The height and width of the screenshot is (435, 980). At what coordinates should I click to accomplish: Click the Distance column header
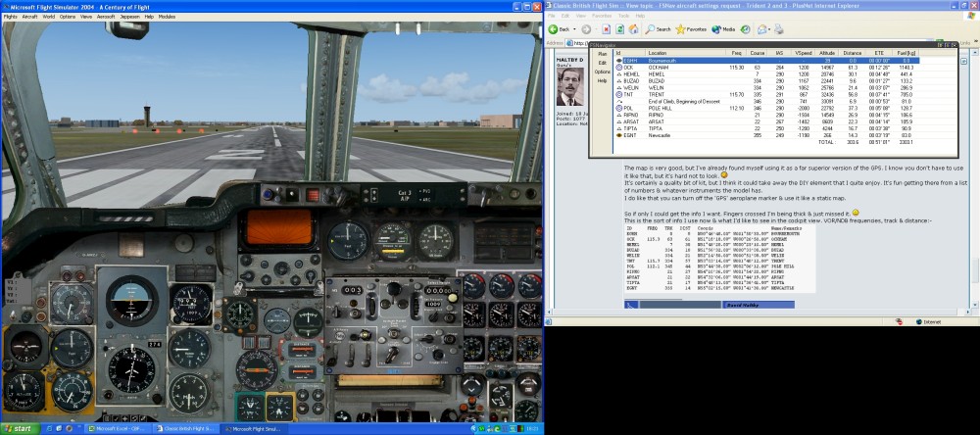[x=852, y=53]
